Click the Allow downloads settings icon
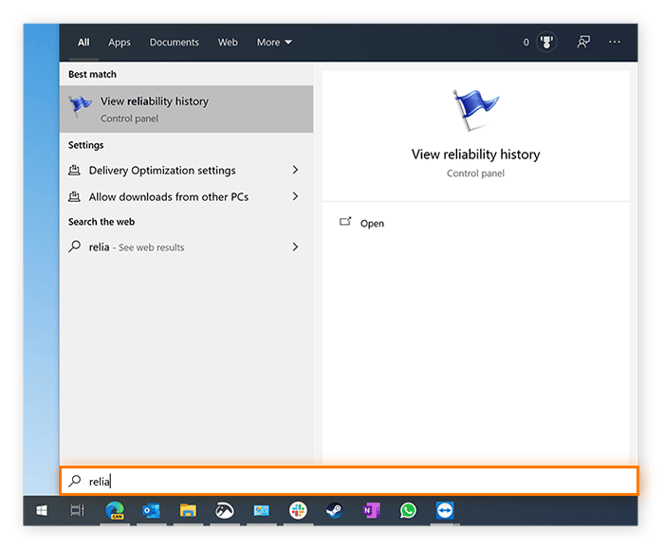 click(x=75, y=196)
